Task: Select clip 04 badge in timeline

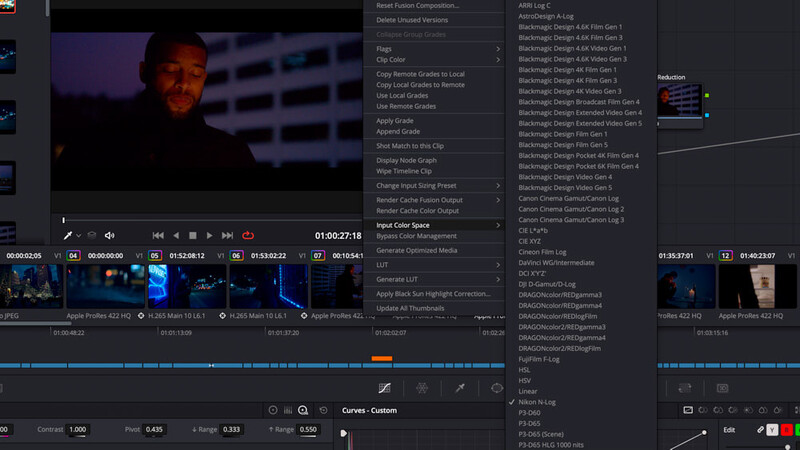Action: coord(73,256)
